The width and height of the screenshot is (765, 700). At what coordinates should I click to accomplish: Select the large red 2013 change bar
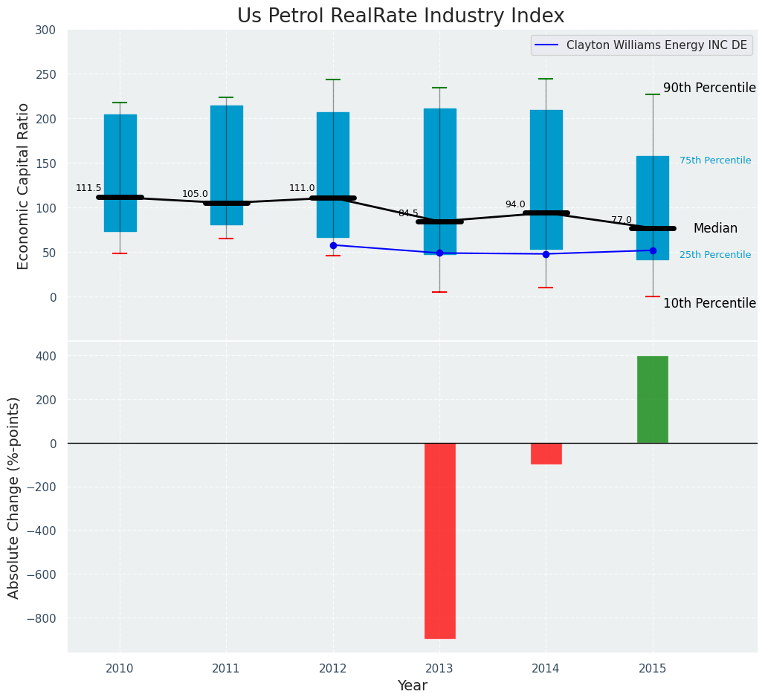[x=439, y=540]
